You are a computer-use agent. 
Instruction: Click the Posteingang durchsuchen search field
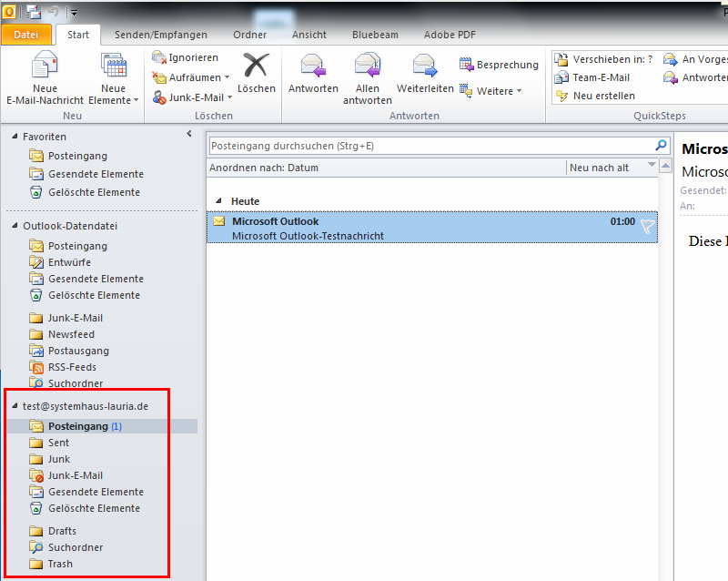[430, 146]
